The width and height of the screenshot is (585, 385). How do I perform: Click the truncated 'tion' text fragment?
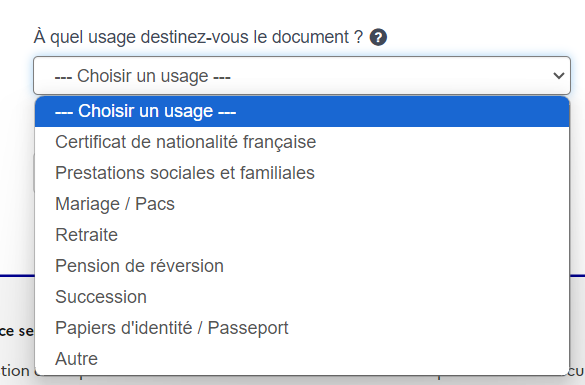click(x=15, y=371)
